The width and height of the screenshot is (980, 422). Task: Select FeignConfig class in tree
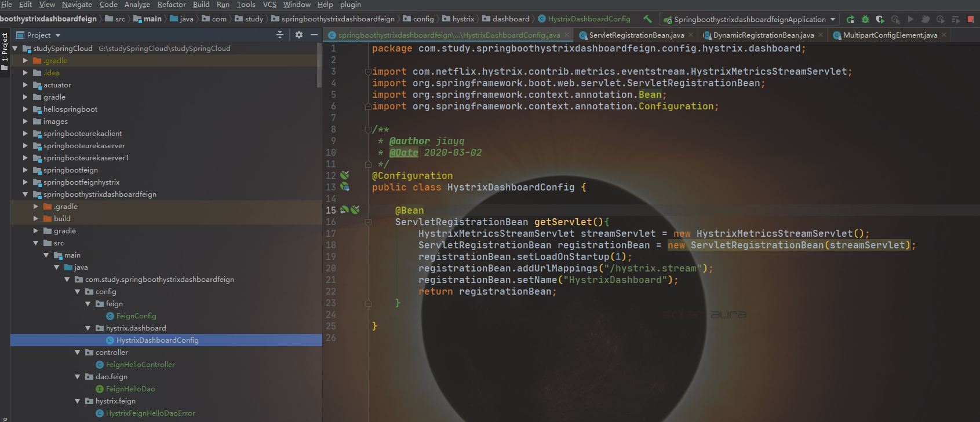tap(136, 316)
